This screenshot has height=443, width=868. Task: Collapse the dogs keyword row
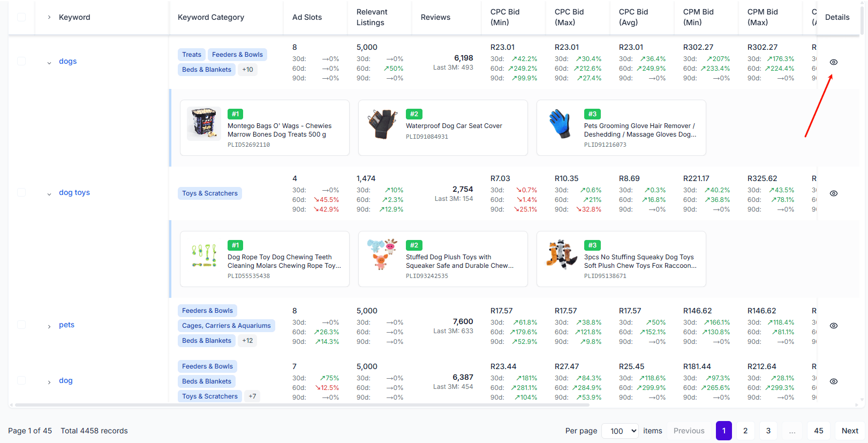[x=49, y=63]
